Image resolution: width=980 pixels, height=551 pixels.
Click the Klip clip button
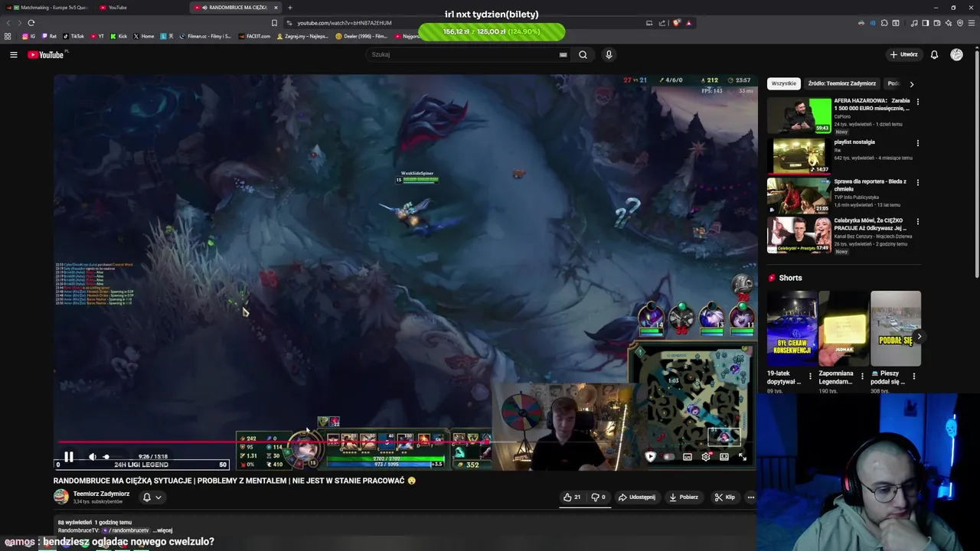(724, 497)
